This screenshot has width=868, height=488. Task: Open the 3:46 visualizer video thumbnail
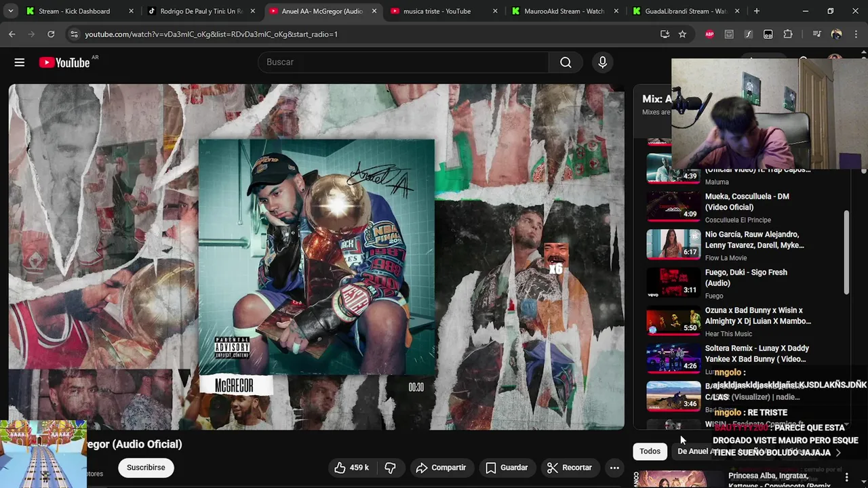[673, 396]
